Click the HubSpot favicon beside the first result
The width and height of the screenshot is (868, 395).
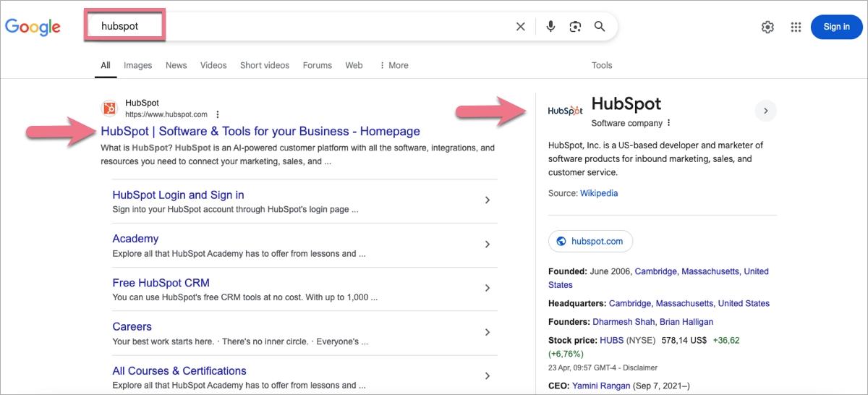[x=110, y=109]
